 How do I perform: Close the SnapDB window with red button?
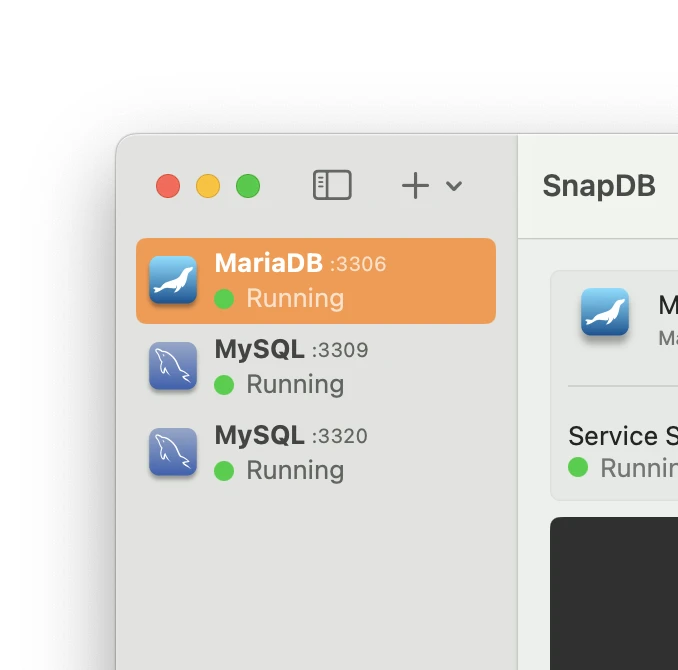coord(168,186)
